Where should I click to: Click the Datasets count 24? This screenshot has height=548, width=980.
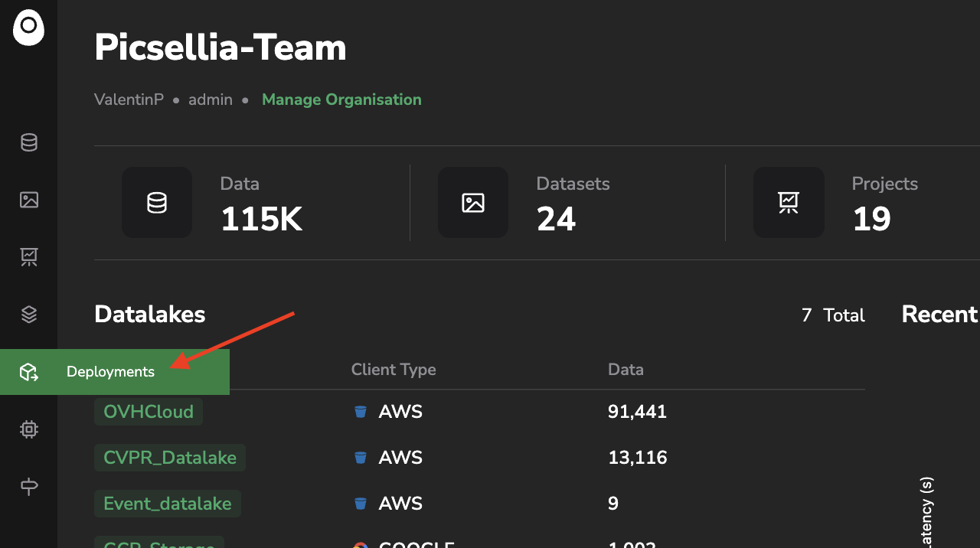[556, 220]
